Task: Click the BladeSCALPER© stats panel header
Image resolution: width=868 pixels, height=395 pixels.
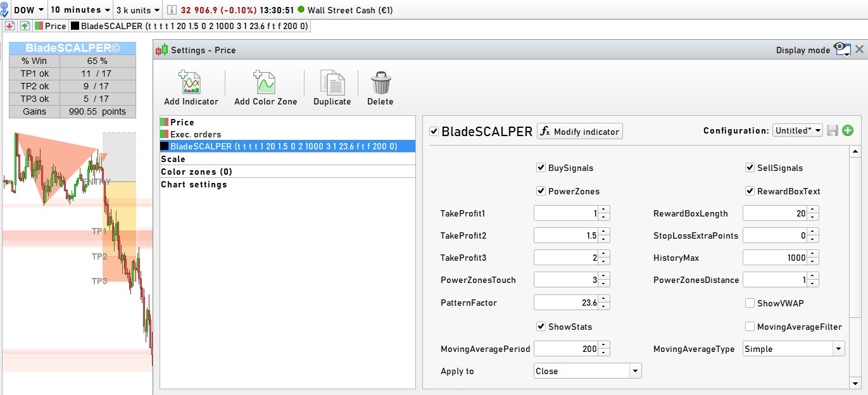Action: pos(72,48)
